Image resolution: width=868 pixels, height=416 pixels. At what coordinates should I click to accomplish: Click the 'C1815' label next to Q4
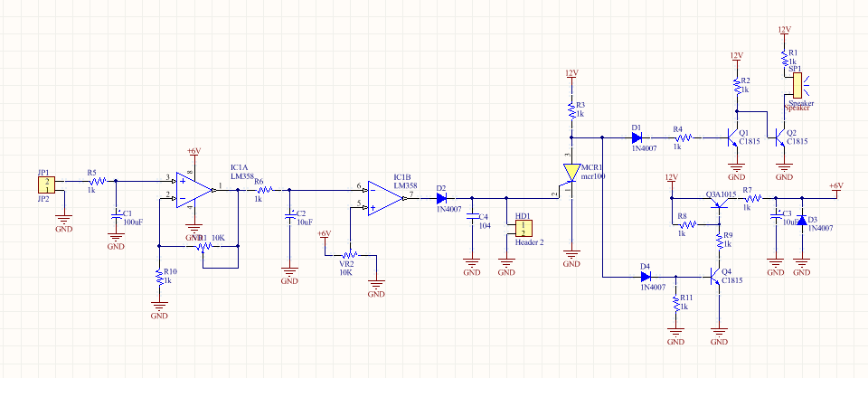[x=731, y=280]
